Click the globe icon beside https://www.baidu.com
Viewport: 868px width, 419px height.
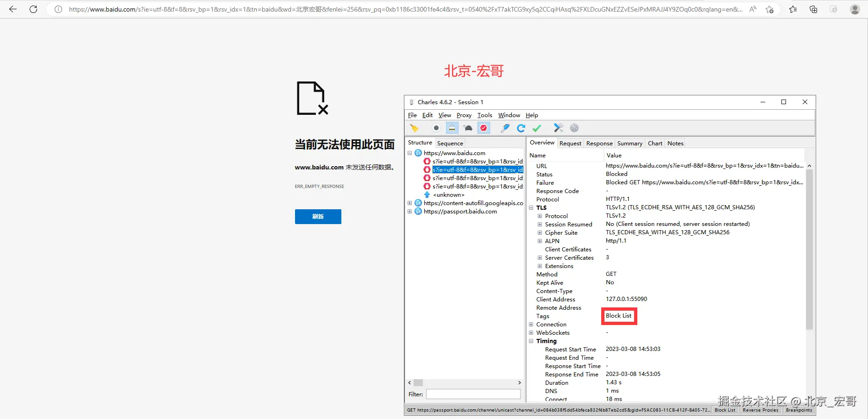click(x=418, y=153)
